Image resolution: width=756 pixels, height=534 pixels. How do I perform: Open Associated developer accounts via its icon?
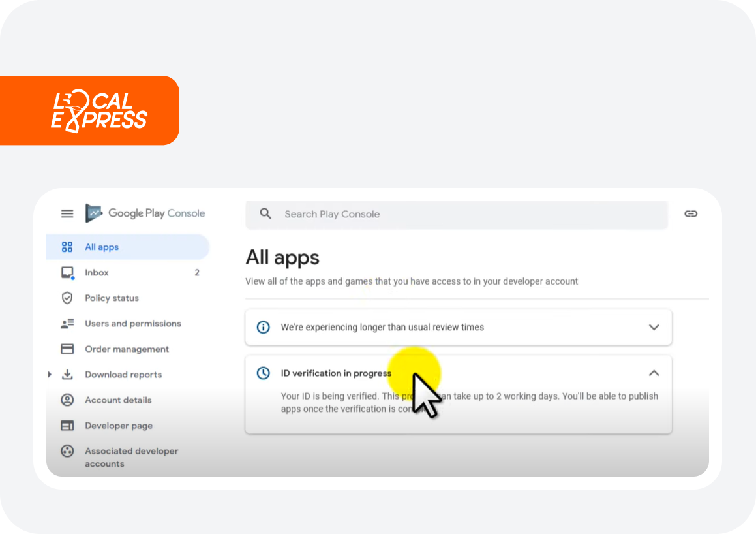pyautogui.click(x=67, y=450)
